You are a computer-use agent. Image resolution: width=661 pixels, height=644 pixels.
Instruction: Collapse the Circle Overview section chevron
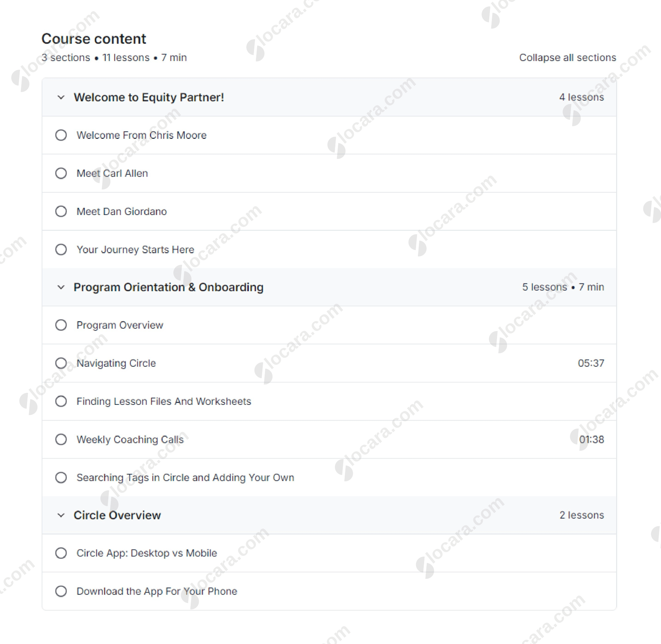(61, 515)
